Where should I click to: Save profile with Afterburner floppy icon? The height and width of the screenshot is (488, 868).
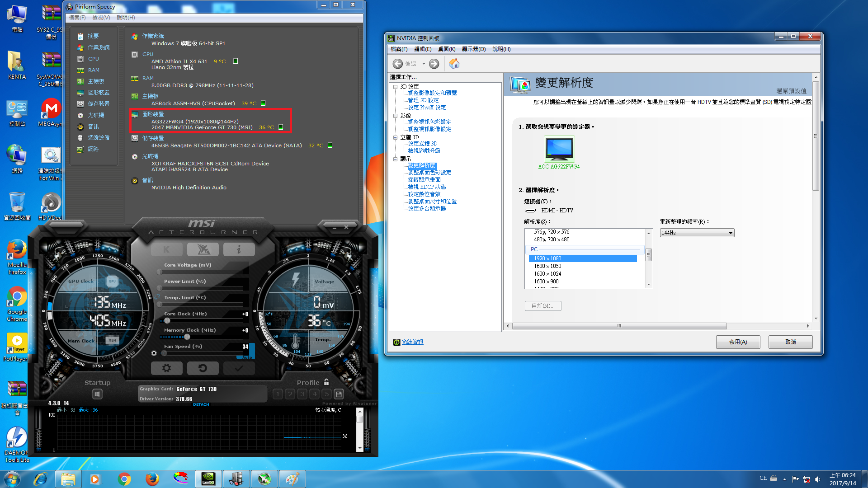click(339, 394)
